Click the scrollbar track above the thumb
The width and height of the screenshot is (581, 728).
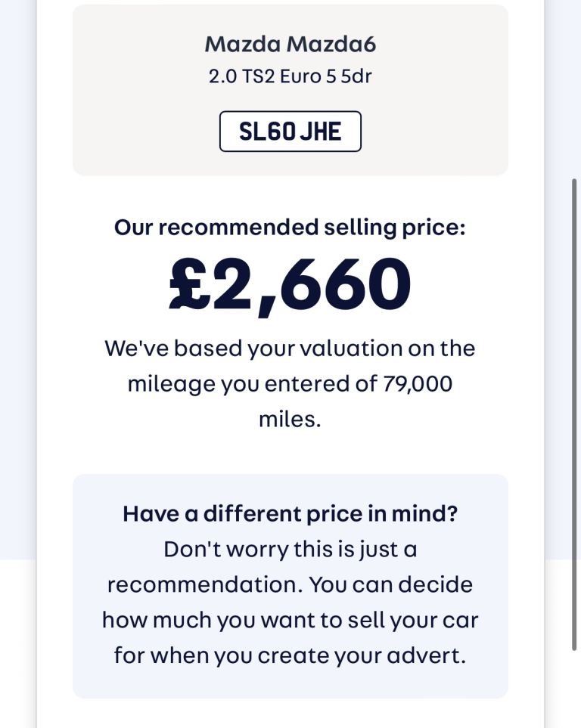(574, 88)
